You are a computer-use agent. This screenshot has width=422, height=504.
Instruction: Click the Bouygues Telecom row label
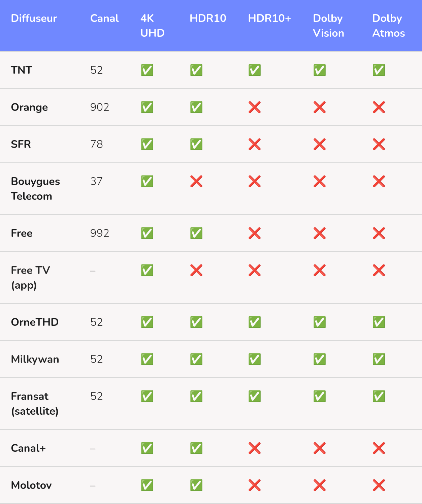pos(35,189)
